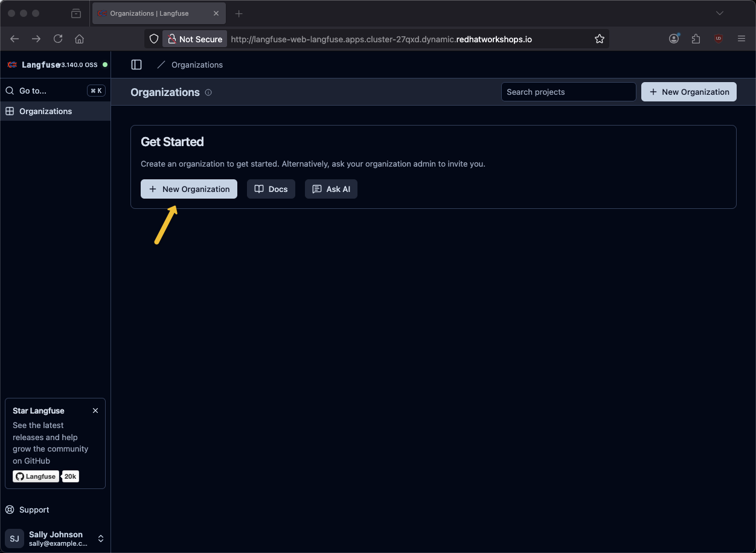The image size is (756, 553).
Task: Click New Organization in Get Started card
Action: 189,189
